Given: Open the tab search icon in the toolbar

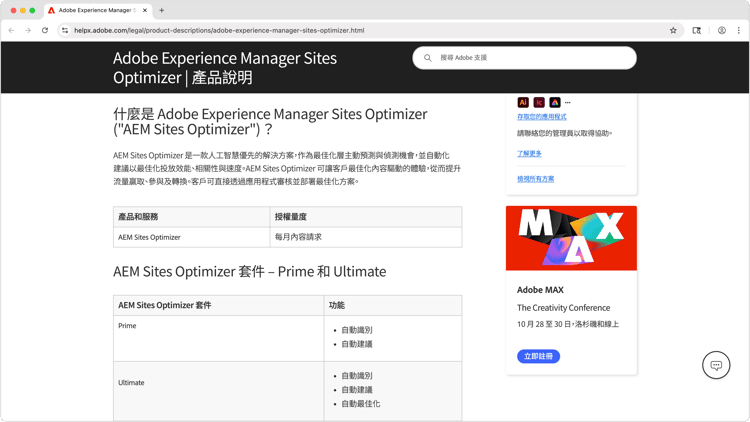Looking at the screenshot, I should pyautogui.click(x=697, y=30).
